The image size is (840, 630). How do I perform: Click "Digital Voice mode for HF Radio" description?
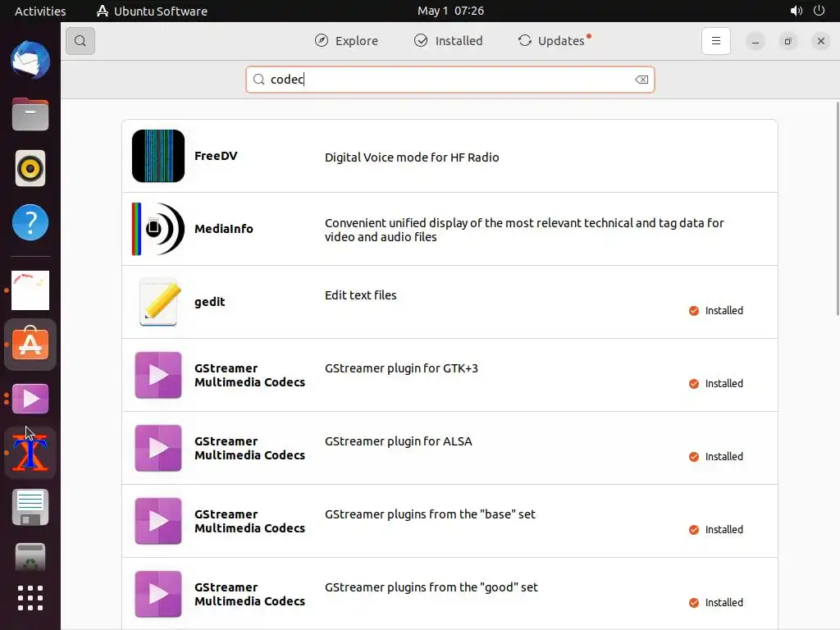click(412, 157)
